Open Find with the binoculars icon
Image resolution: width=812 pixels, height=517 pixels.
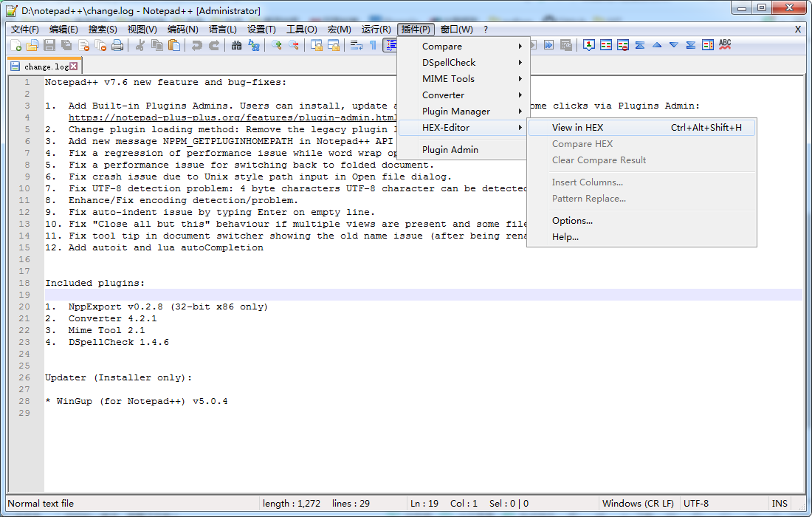(237, 46)
